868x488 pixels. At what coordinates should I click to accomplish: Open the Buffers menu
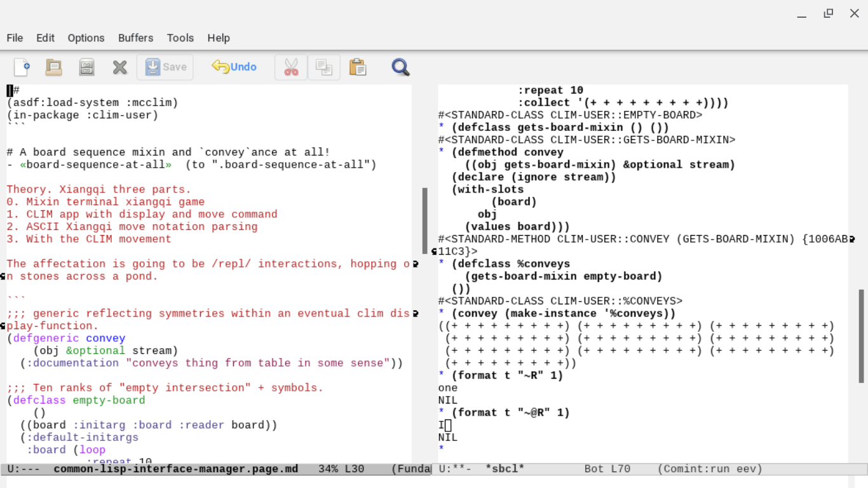click(x=135, y=38)
